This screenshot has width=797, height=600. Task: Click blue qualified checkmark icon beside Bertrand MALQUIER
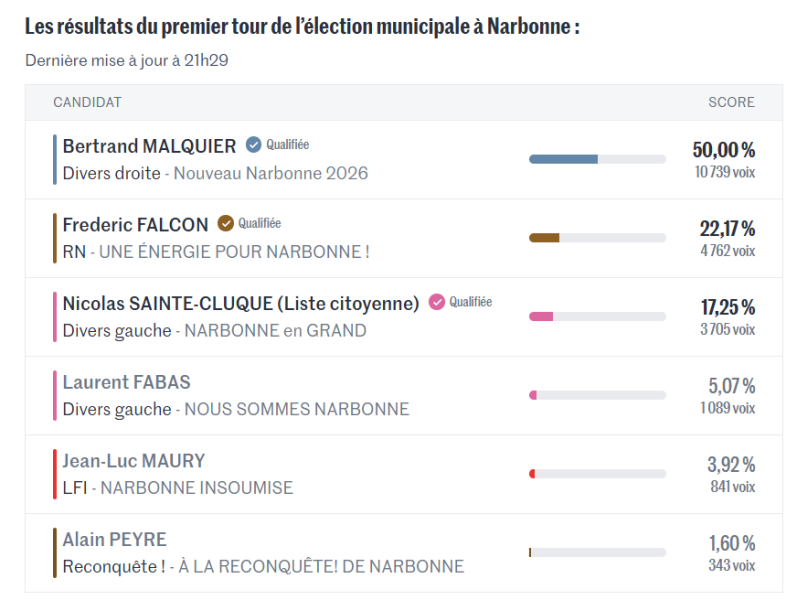[x=254, y=144]
